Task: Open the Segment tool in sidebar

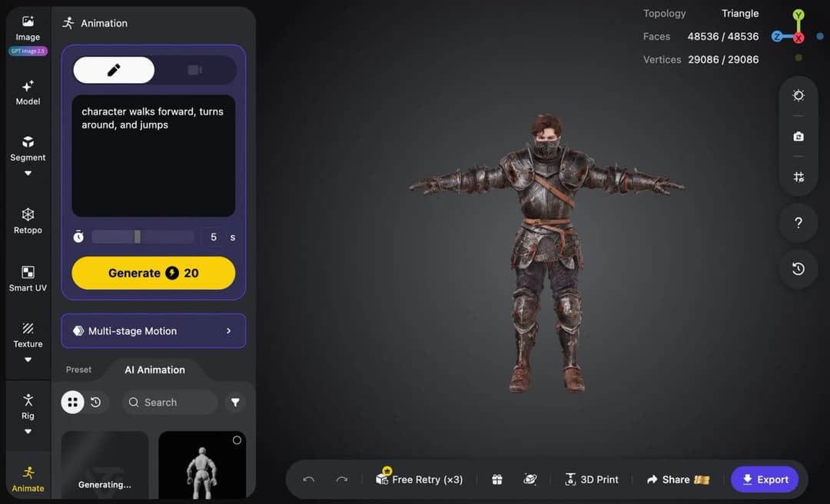Action: coord(28,149)
